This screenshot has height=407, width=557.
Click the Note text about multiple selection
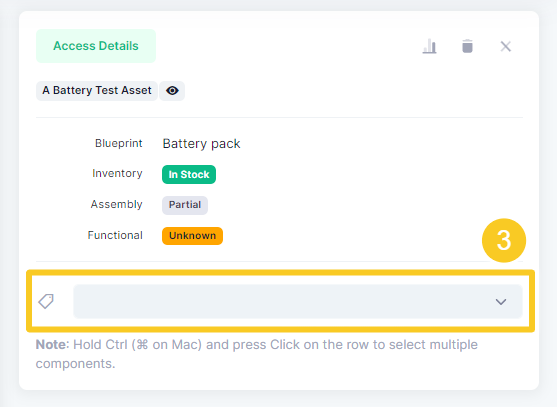pos(256,354)
